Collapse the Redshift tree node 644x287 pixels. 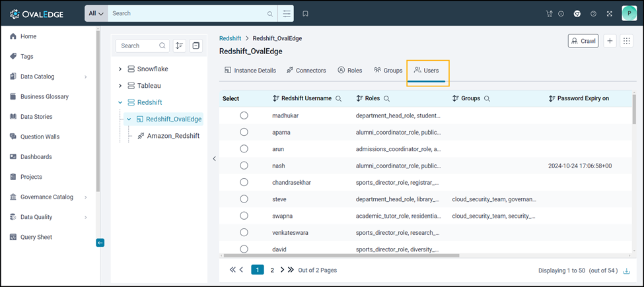pos(120,102)
